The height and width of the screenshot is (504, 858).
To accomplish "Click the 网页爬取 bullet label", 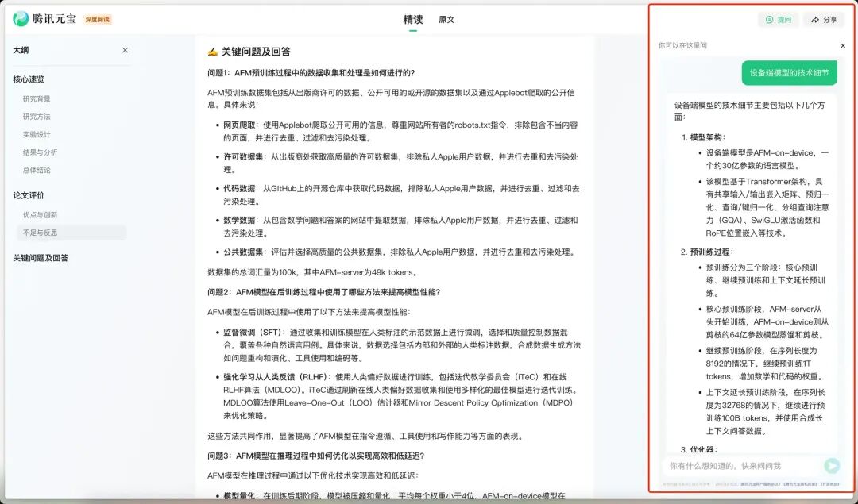I will click(x=240, y=125).
